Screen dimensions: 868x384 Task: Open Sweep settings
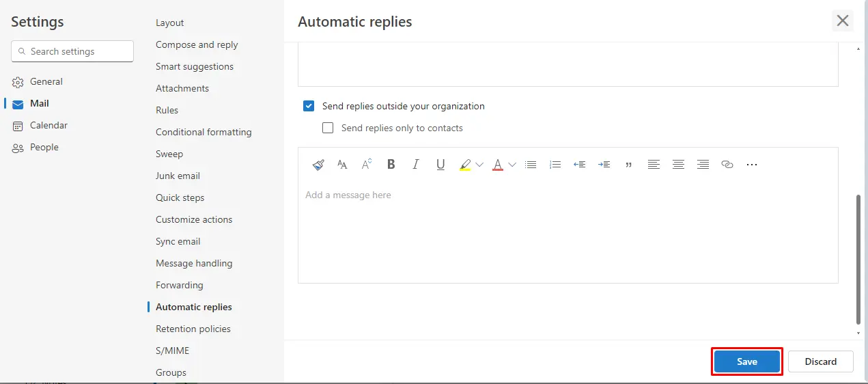click(169, 154)
